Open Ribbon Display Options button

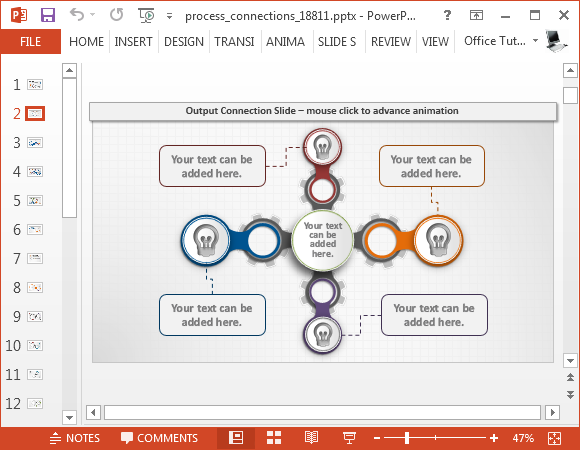click(x=476, y=15)
